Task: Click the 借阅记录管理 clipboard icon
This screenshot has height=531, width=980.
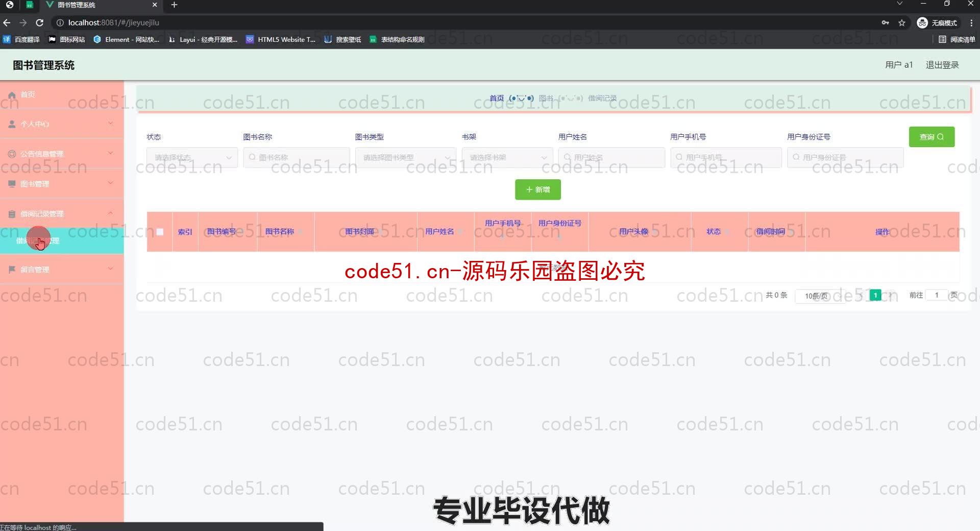Action: (12, 214)
